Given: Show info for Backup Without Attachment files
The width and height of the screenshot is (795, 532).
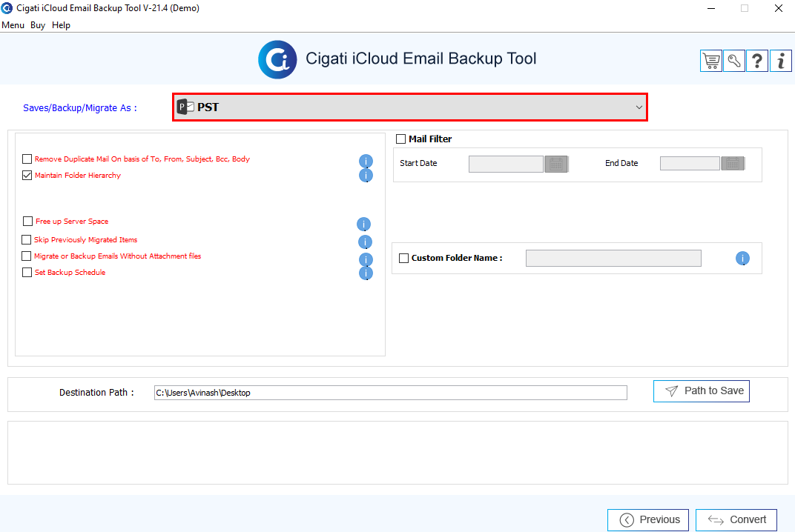Looking at the screenshot, I should point(366,259).
